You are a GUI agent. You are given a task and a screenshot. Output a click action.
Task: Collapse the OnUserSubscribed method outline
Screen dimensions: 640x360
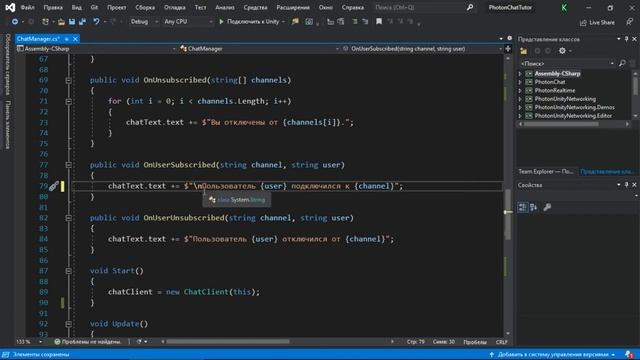[x=69, y=165]
